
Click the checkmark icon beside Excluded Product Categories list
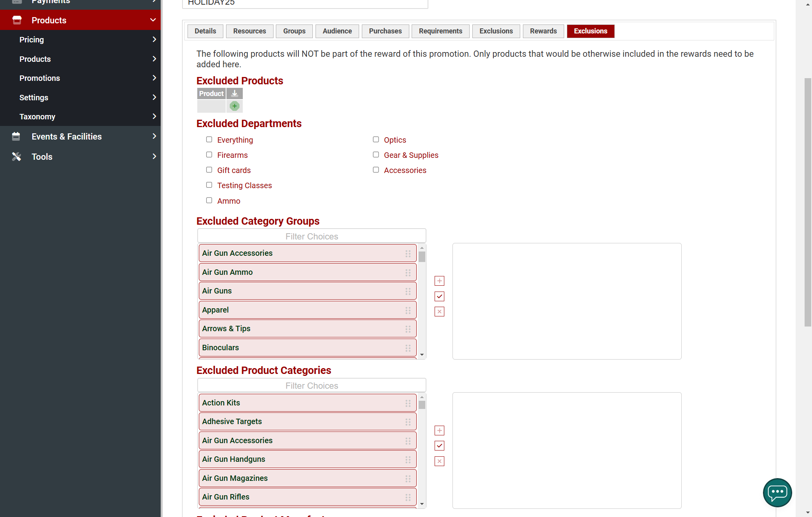439,446
